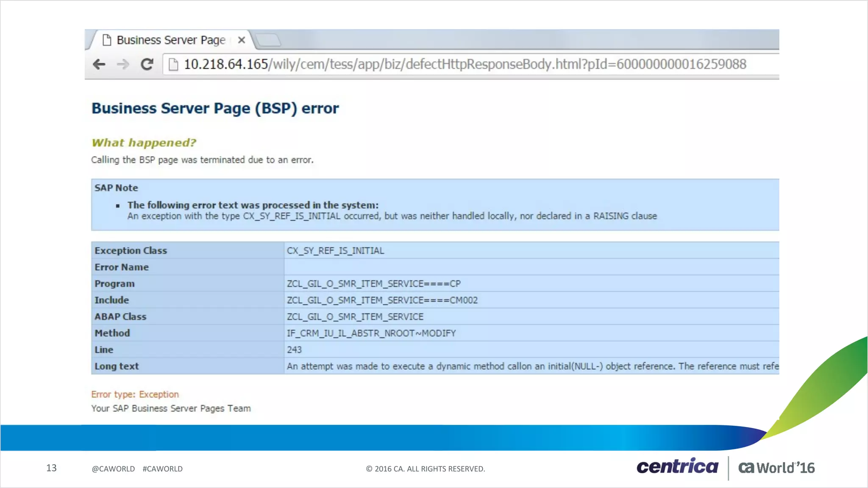Click the 'Error type: Exception' text
This screenshot has height=488, width=868.
coord(135,394)
